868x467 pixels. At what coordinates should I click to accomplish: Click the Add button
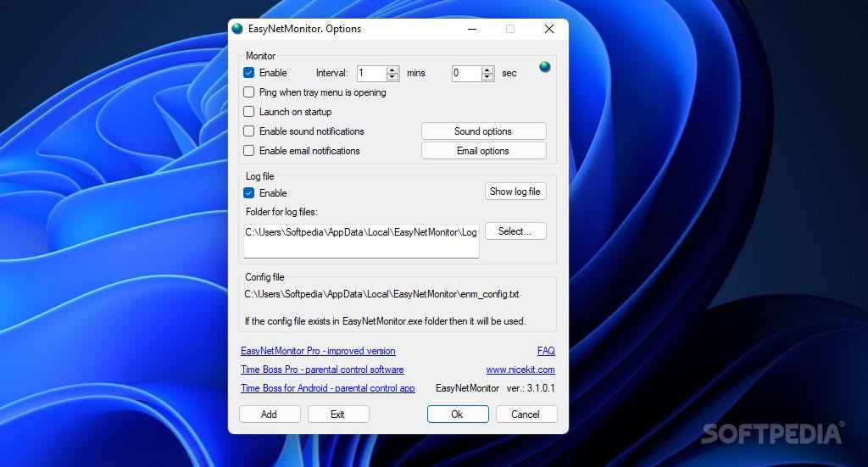[270, 414]
